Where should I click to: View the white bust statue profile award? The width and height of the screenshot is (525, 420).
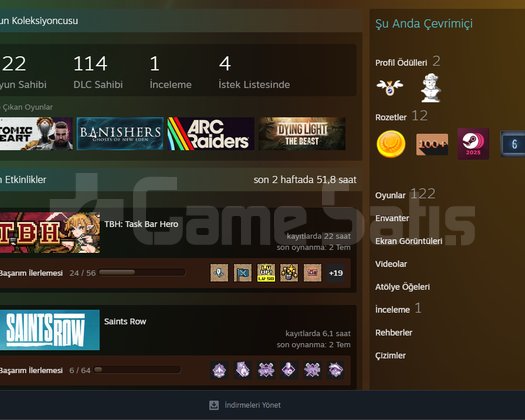(431, 88)
